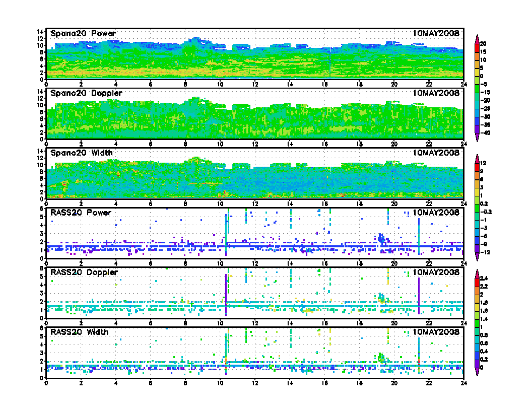
Task: Click the 'RASS20 Width' panel title
Action: pos(80,332)
